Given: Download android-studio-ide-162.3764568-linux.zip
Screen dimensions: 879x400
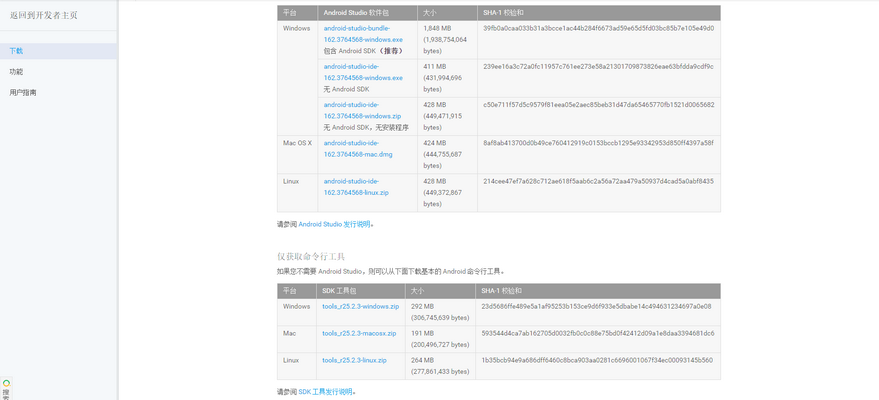Looking at the screenshot, I should point(356,187).
